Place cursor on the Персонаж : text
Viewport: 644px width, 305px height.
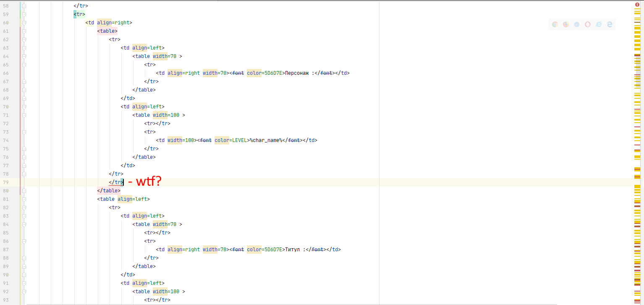coord(300,73)
